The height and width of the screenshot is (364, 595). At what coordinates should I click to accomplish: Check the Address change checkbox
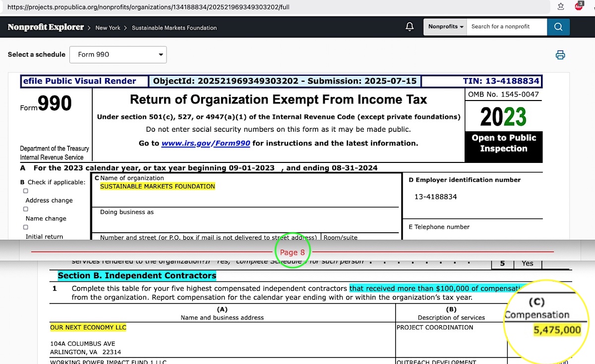(x=26, y=191)
